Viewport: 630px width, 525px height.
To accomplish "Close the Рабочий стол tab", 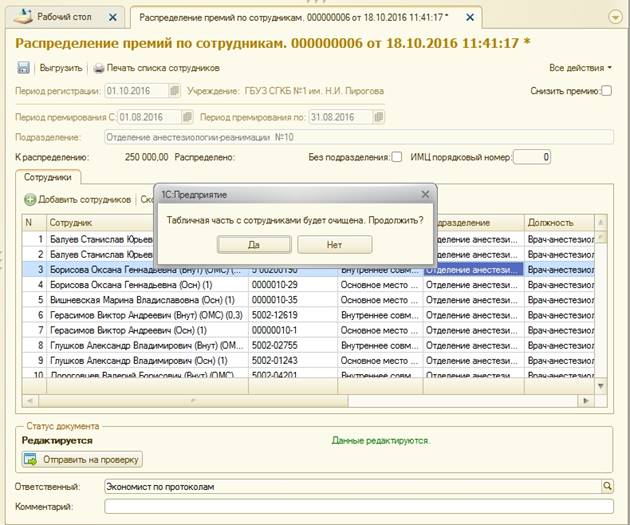I will pos(111,19).
